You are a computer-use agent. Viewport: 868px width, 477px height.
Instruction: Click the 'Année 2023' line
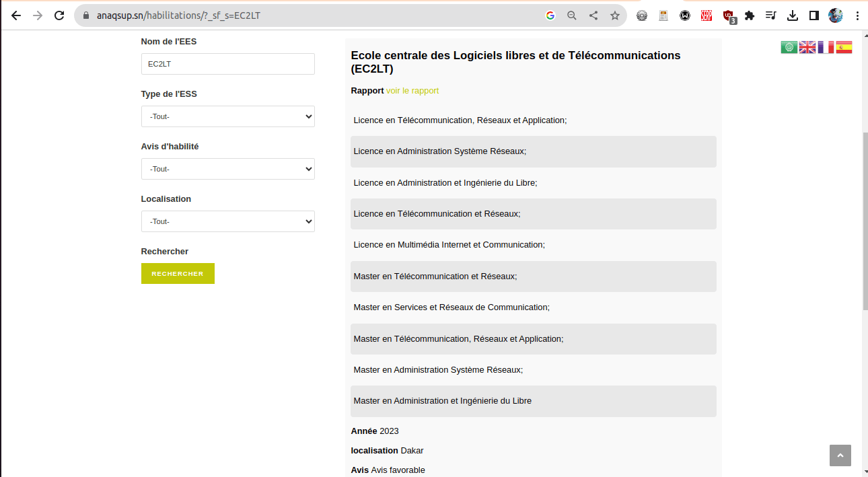375,431
